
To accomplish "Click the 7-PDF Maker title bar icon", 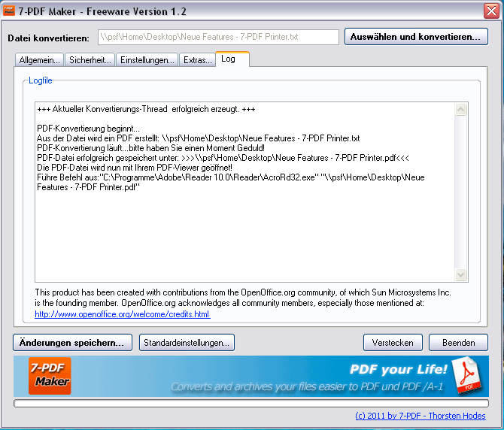I will 9,11.
